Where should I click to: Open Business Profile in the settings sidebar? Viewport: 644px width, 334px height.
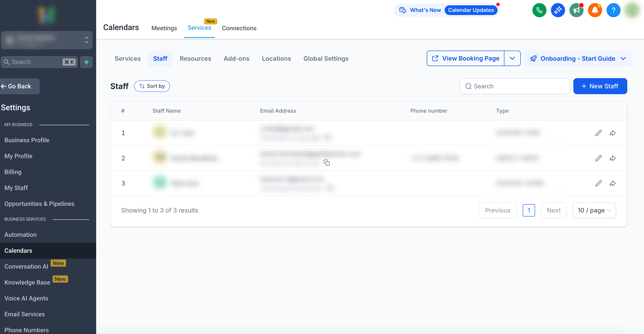tap(27, 140)
